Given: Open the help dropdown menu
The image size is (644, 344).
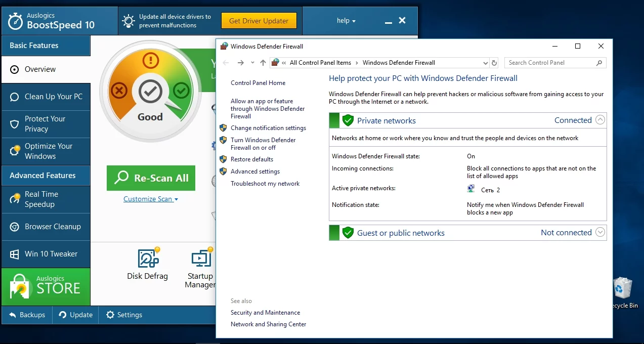Looking at the screenshot, I should (346, 21).
